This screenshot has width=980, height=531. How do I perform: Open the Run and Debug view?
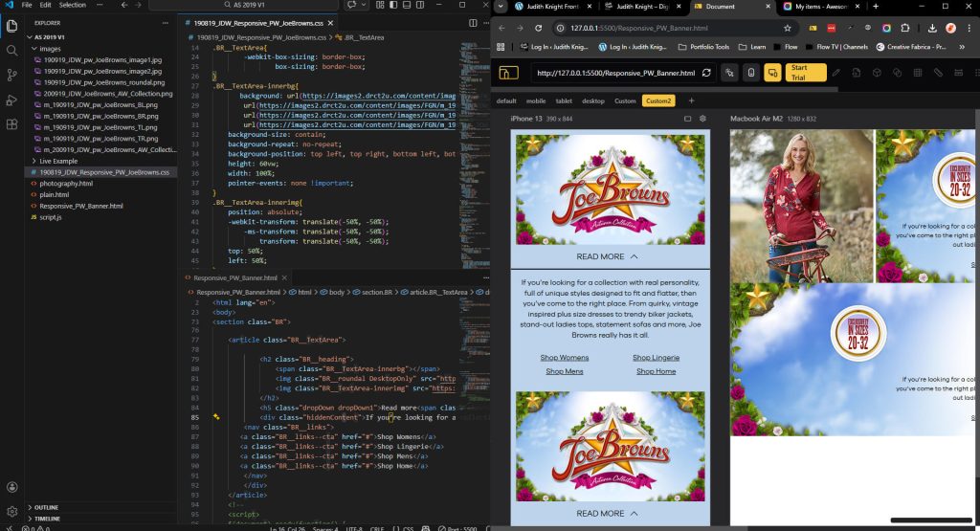tap(11, 100)
